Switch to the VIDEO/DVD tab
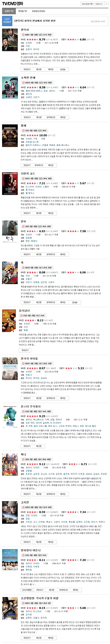 click(38, 11)
